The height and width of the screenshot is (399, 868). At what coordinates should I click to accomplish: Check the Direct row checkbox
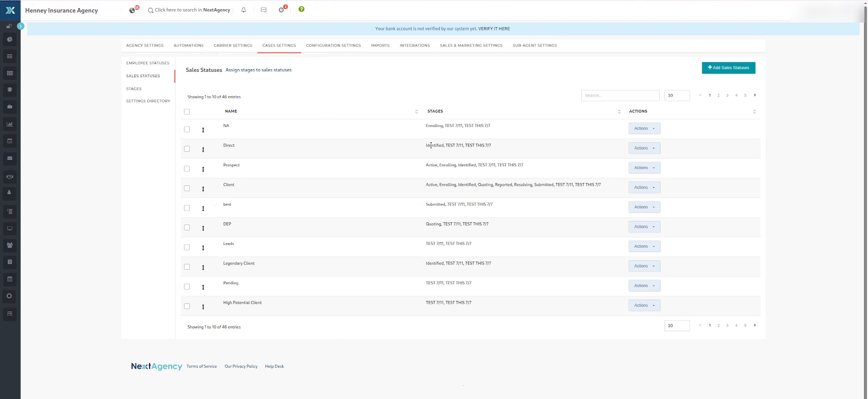187,149
